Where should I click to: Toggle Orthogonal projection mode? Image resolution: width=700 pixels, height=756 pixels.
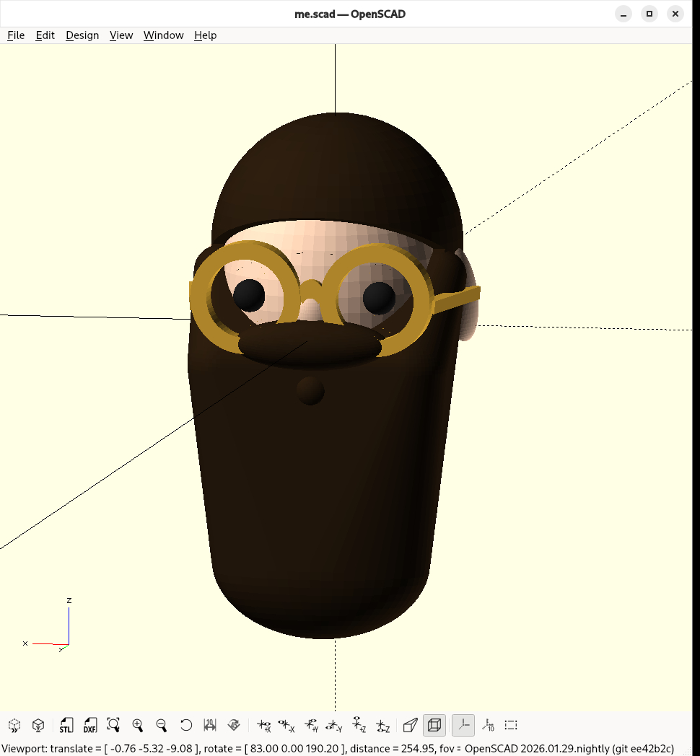pos(434,725)
